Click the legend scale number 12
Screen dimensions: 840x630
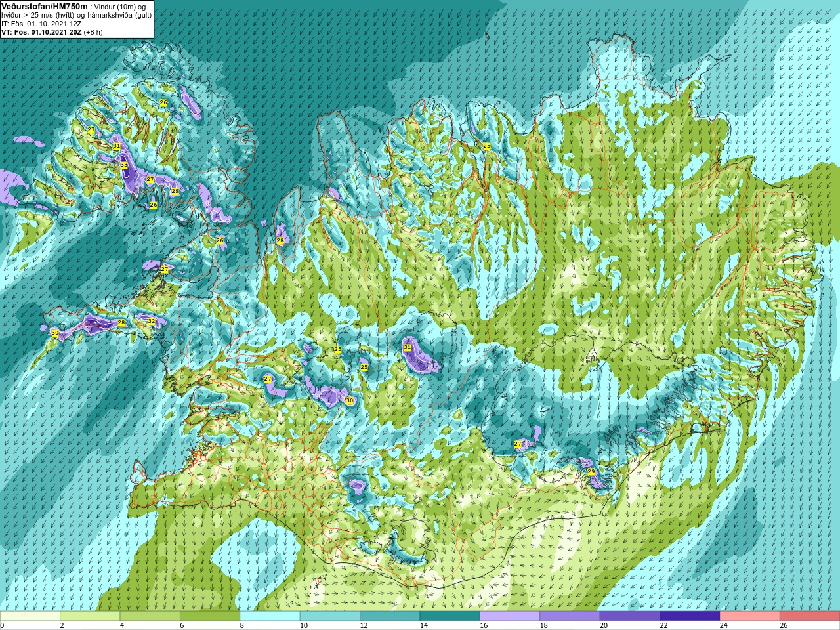pyautogui.click(x=364, y=625)
